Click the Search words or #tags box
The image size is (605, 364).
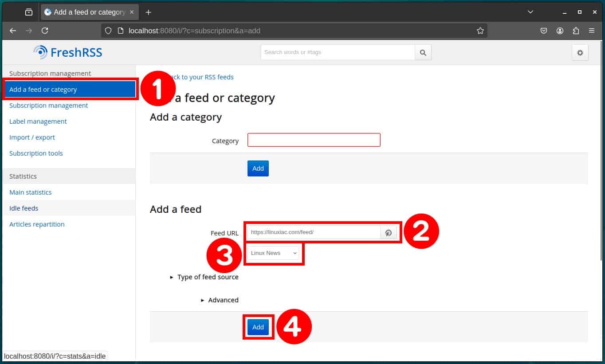point(338,52)
